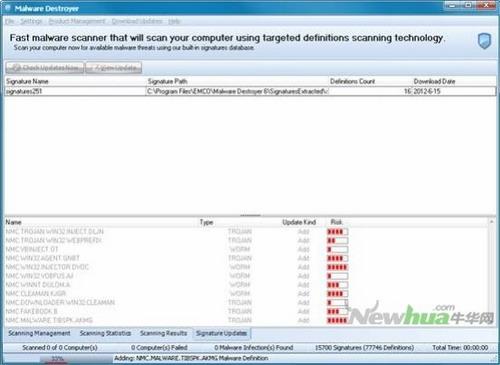Sort by the Signature Name column header

tap(75, 81)
